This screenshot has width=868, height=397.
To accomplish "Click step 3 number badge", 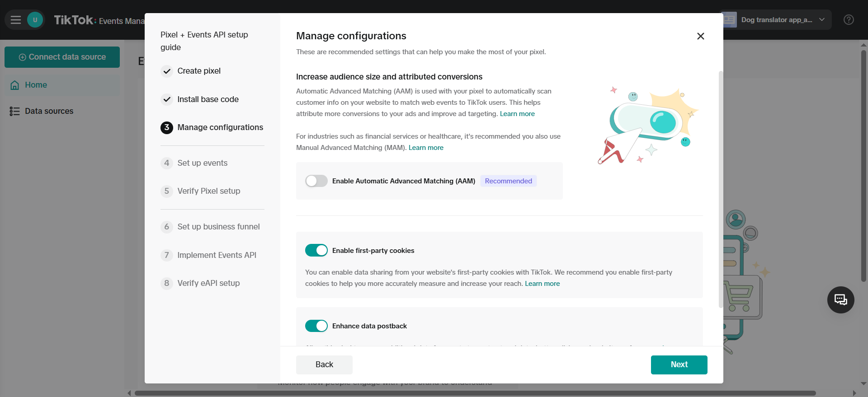I will [167, 127].
